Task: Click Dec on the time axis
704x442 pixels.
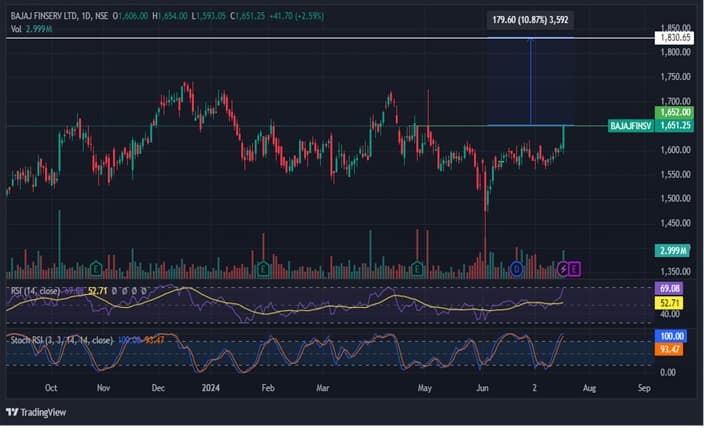Action: pyautogui.click(x=158, y=388)
